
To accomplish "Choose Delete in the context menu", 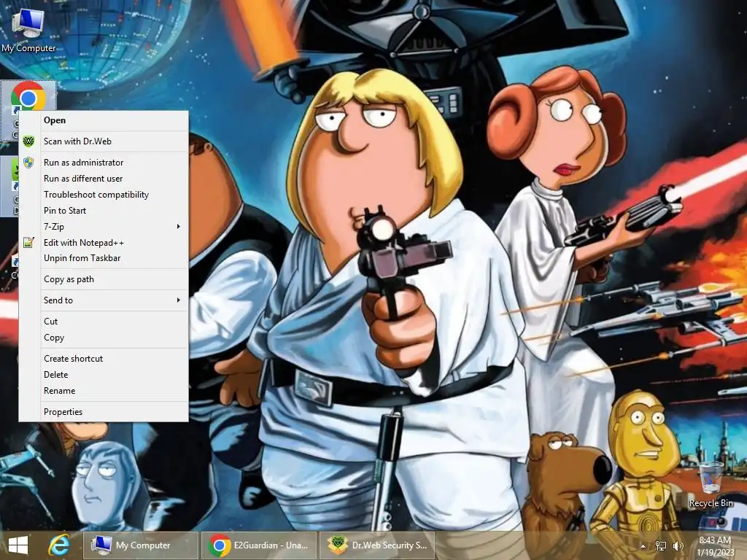I will pos(104,375).
